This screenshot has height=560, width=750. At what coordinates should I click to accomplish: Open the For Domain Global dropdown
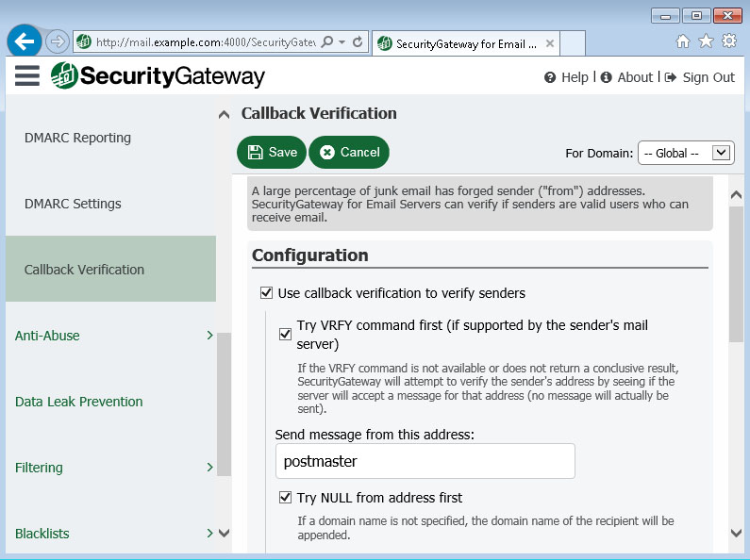(x=686, y=153)
